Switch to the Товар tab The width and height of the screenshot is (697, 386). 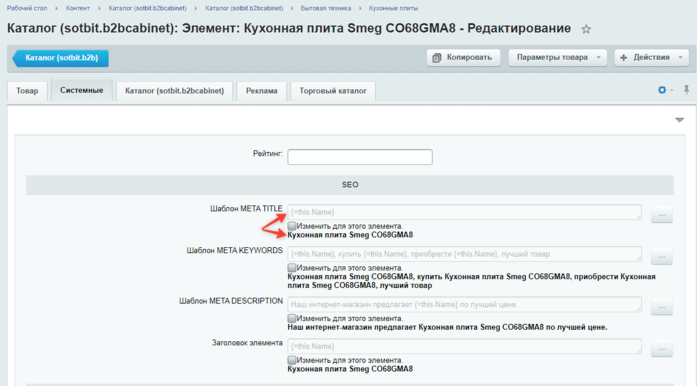tap(27, 91)
